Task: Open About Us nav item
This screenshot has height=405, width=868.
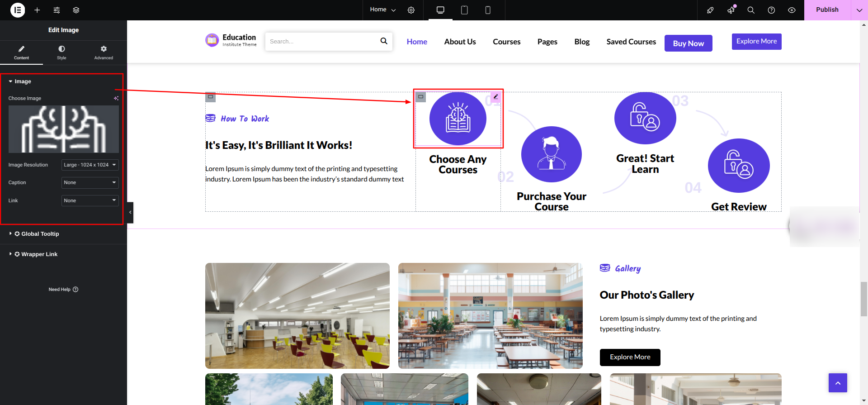Action: 460,42
